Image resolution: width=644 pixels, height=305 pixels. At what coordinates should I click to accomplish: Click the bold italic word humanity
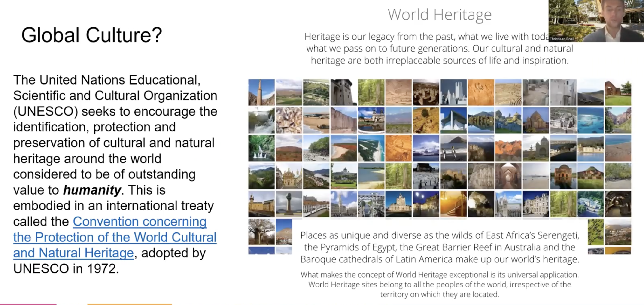pyautogui.click(x=92, y=190)
